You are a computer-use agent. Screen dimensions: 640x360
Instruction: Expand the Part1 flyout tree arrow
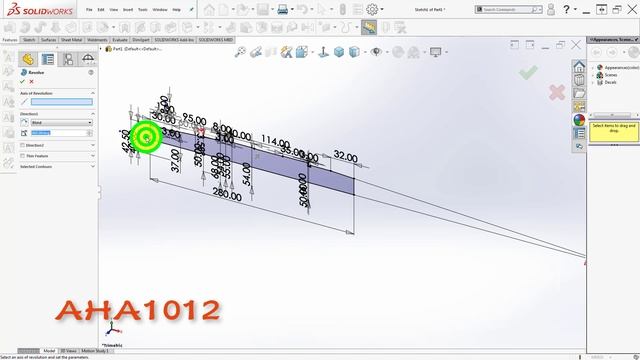point(101,49)
